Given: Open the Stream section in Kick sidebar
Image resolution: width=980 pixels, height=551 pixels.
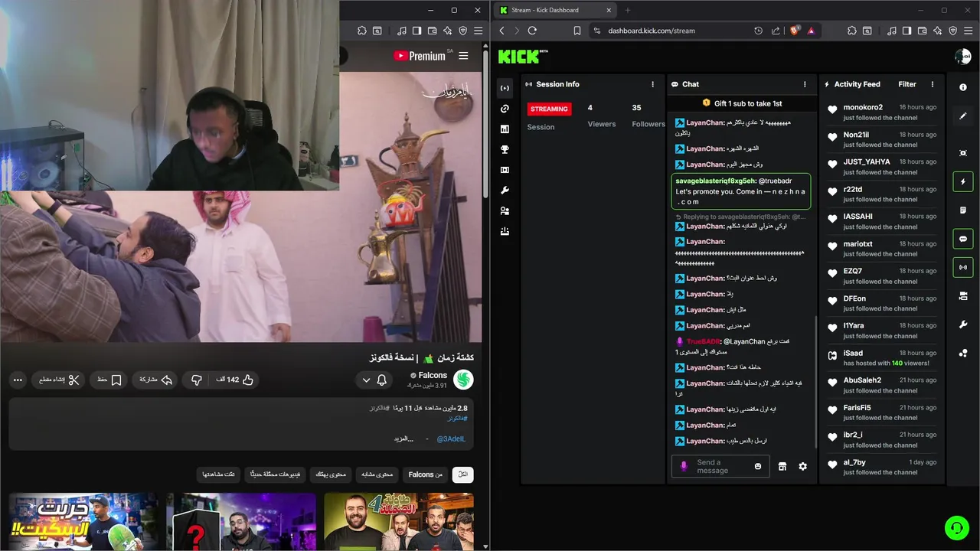Looking at the screenshot, I should tap(505, 88).
